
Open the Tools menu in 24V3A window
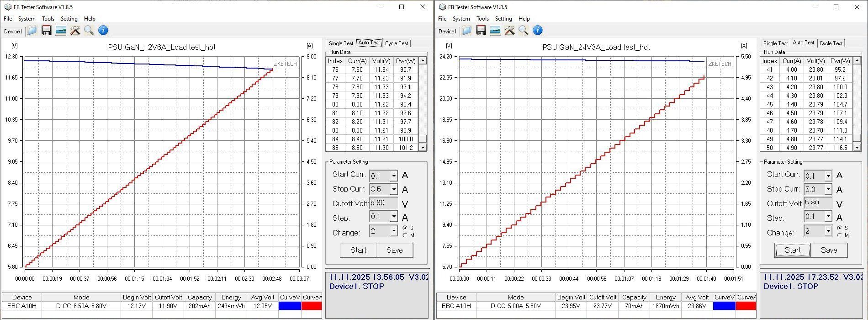pos(482,19)
